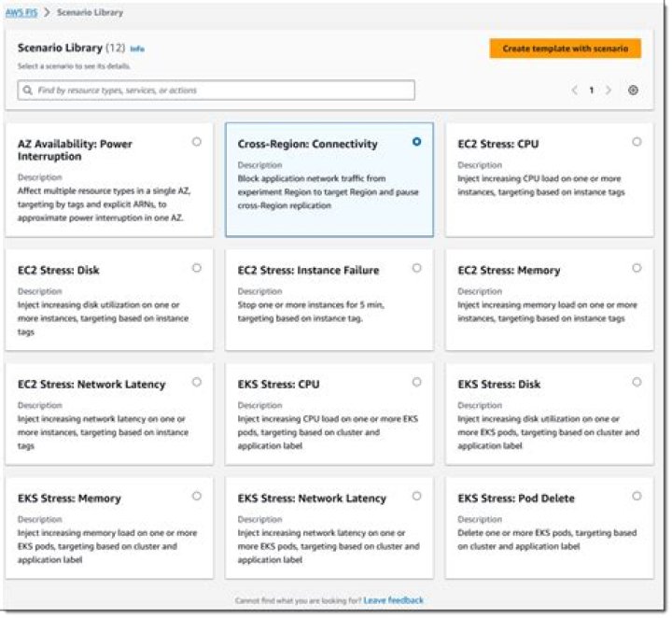Select EKS Stress: Pod Delete radio

point(637,496)
